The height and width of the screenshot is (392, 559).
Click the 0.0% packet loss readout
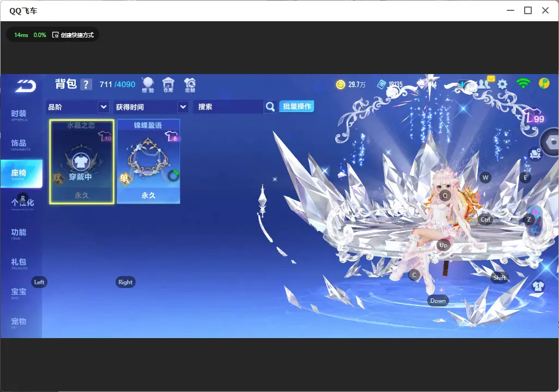[x=40, y=35]
